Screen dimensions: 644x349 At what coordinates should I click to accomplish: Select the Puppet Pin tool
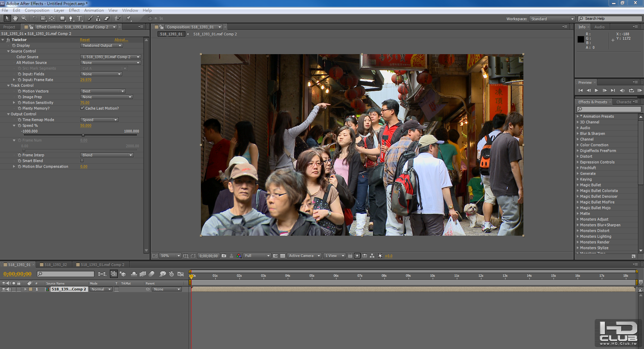(x=129, y=18)
